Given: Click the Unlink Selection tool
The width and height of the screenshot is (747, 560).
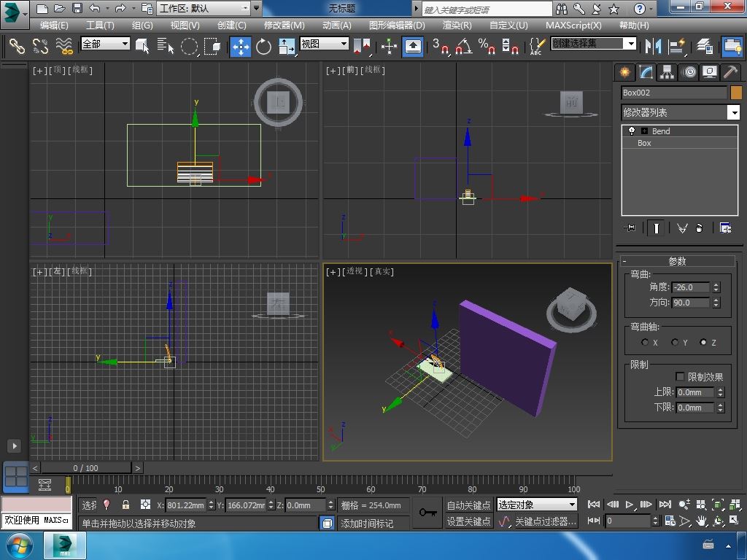Looking at the screenshot, I should pos(40,46).
